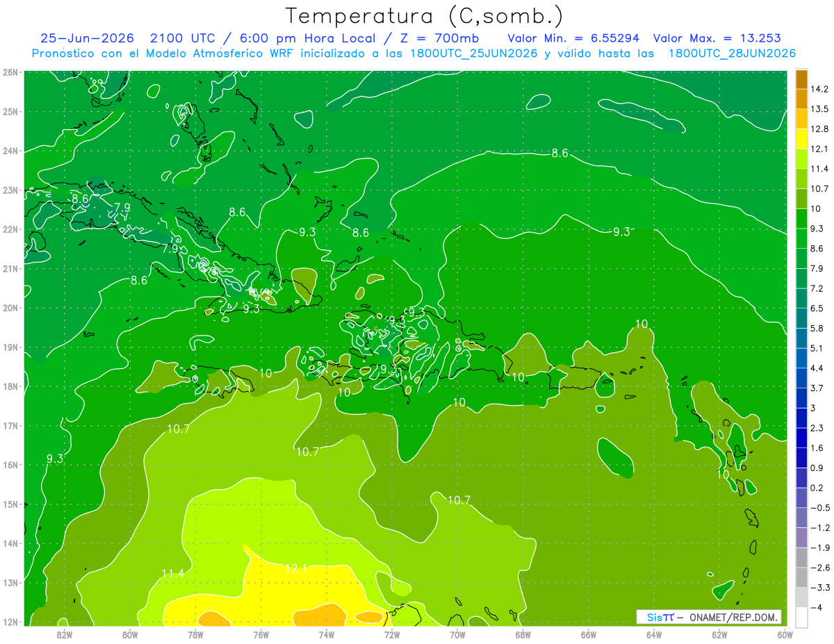Click the '7.2' colorbar label
The width and height of the screenshot is (834, 644).
coord(817,288)
